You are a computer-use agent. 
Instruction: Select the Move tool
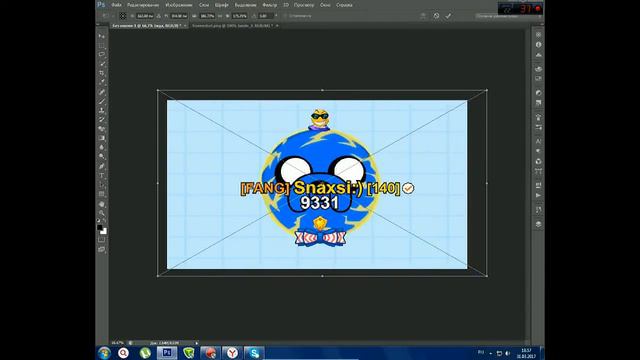(x=101, y=36)
